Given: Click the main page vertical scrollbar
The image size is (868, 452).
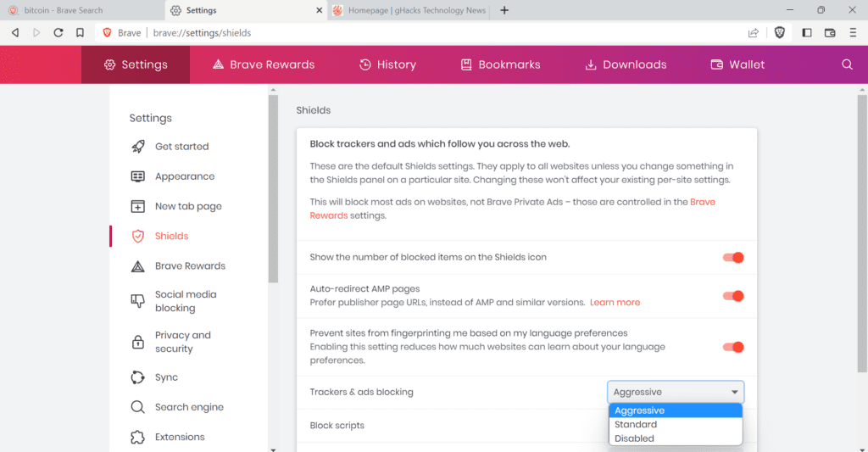Looking at the screenshot, I should 862,232.
